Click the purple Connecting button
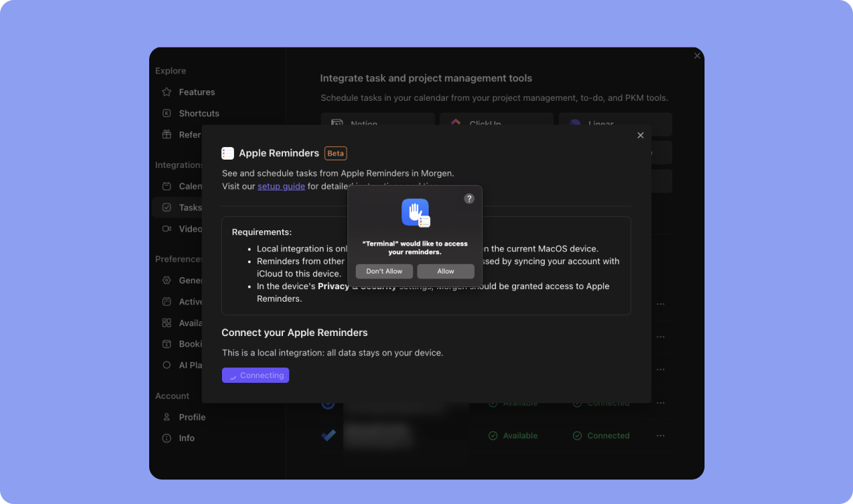 (x=256, y=375)
